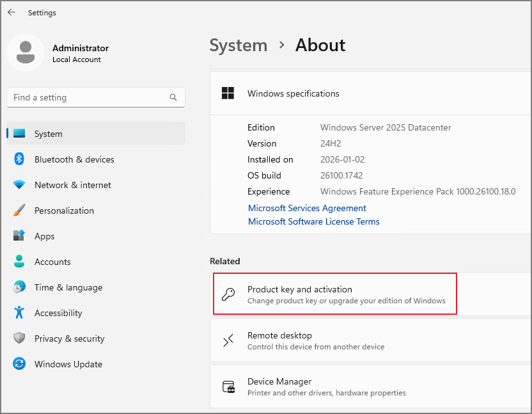The height and width of the screenshot is (414, 532).
Task: Open Accounts settings page
Action: point(96,262)
